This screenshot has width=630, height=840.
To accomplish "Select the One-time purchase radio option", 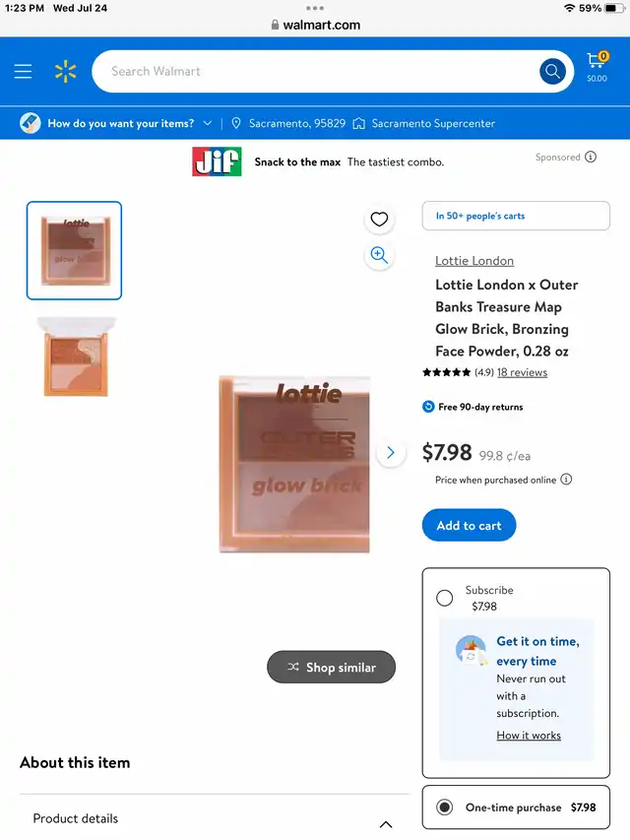I will [x=444, y=807].
